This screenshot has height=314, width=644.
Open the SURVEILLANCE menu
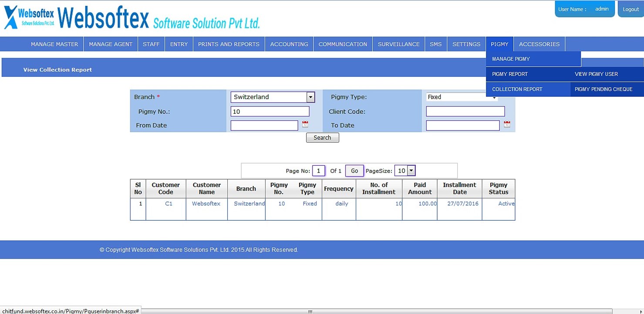pos(398,44)
